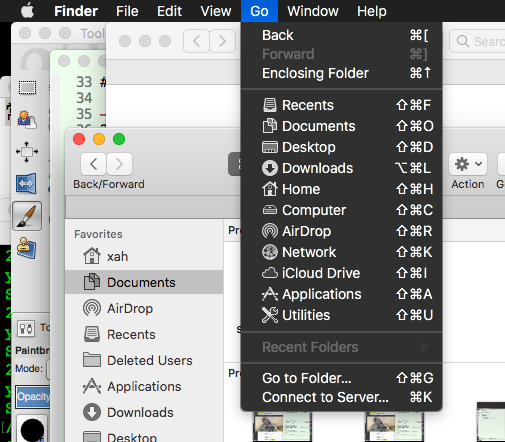505x442 pixels.
Task: Click Back button in front Finder window
Action: [93, 164]
